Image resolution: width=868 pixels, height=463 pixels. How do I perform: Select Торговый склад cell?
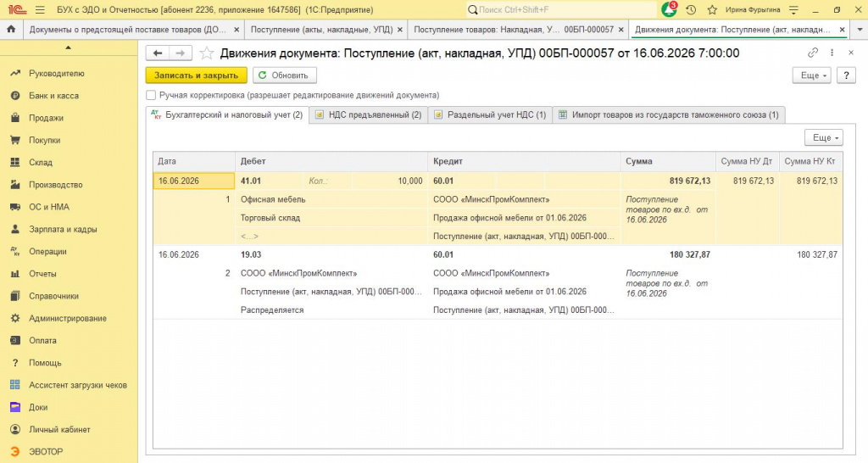click(x=331, y=218)
